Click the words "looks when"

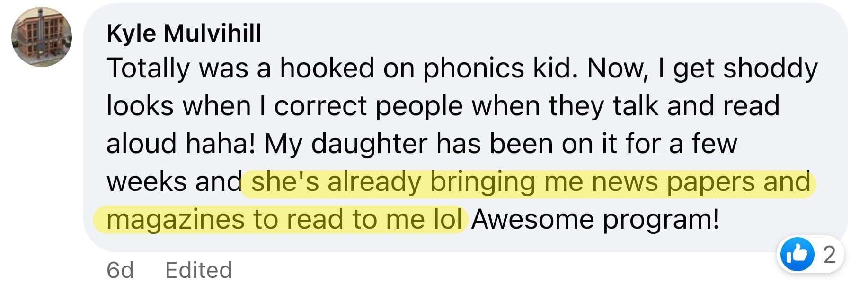tap(179, 106)
